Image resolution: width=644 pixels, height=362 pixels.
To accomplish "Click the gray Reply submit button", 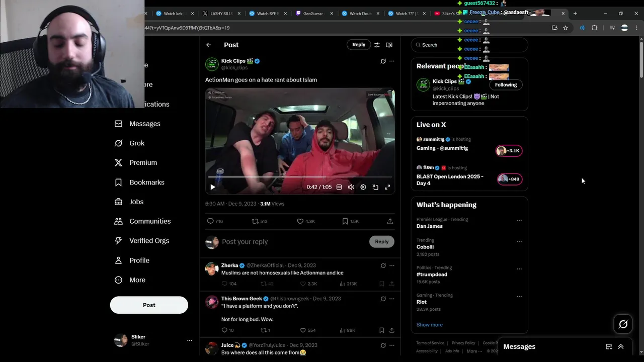I will 382,242.
